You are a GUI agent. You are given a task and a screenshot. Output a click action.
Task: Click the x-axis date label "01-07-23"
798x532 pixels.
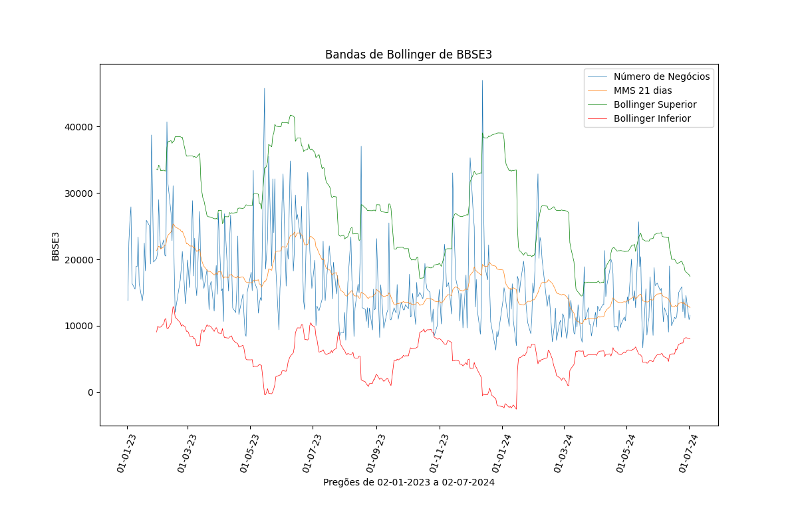click(x=313, y=453)
